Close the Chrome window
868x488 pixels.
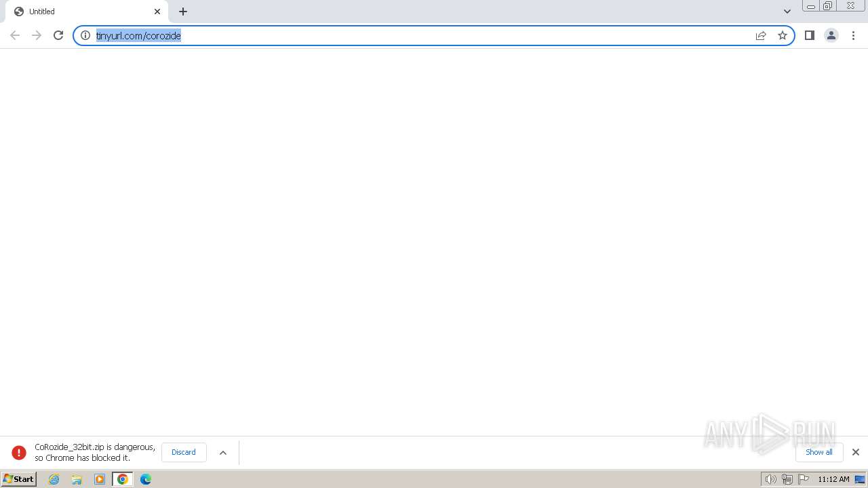(x=851, y=6)
